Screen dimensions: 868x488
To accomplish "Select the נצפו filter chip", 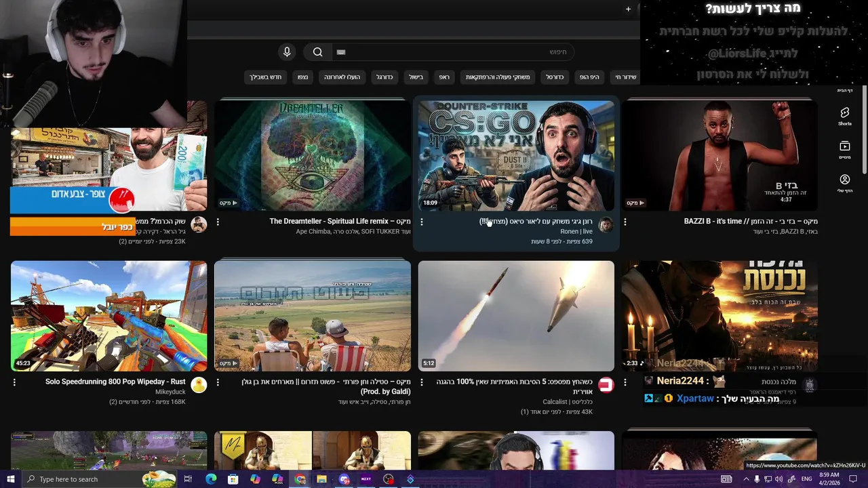I will coord(302,77).
